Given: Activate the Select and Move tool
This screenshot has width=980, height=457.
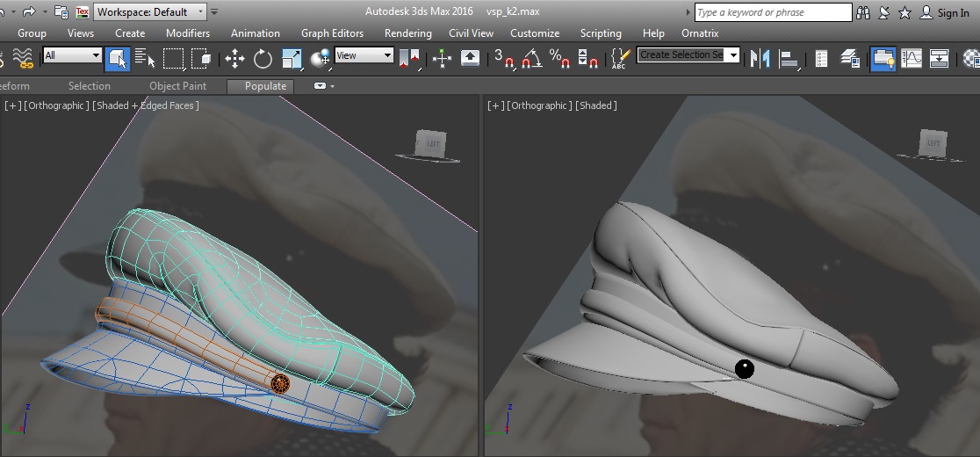Looking at the screenshot, I should coord(234,59).
